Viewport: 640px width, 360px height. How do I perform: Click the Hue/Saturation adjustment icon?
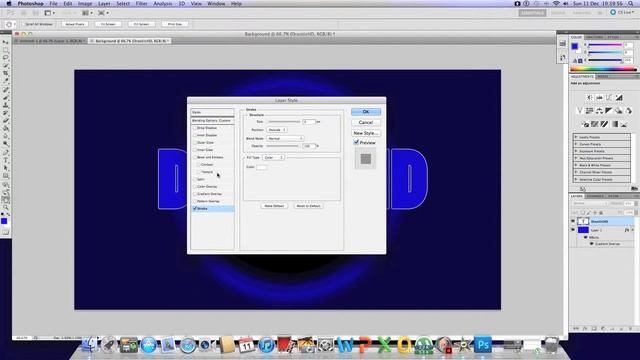(x=589, y=111)
